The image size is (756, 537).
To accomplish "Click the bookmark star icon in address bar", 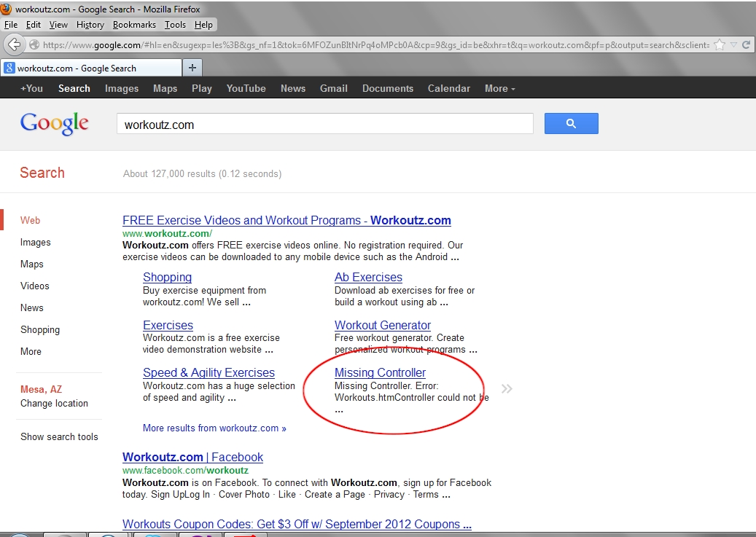I will 720,45.
